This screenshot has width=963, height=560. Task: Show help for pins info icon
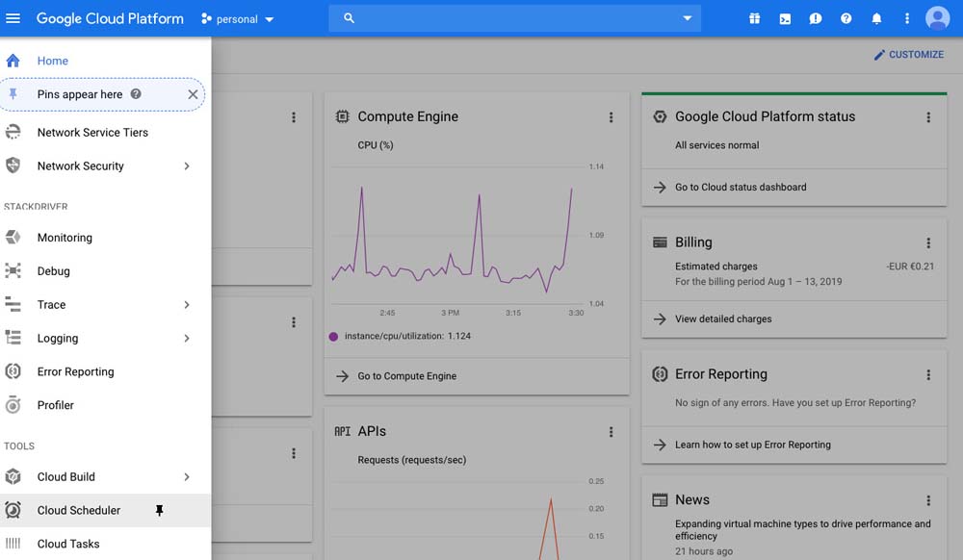[136, 94]
